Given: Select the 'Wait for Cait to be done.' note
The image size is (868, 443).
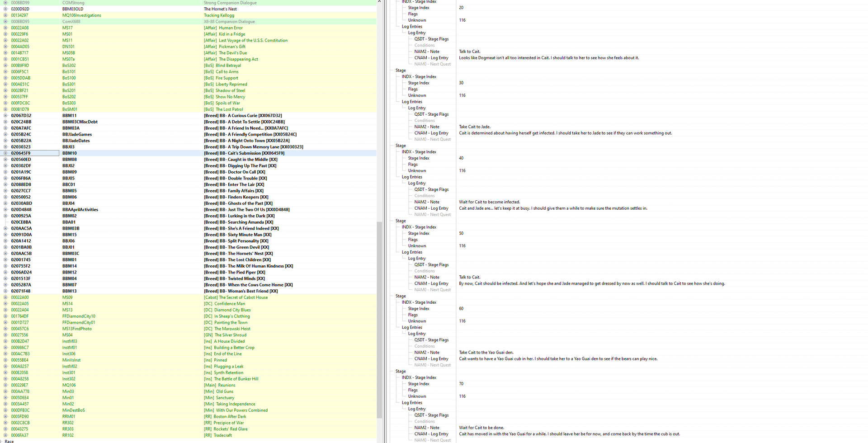Looking at the screenshot, I should pos(481,428).
